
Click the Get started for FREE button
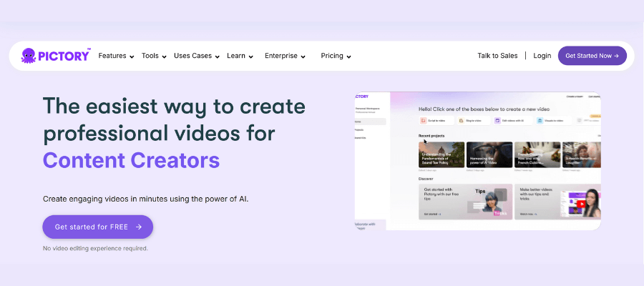98,227
